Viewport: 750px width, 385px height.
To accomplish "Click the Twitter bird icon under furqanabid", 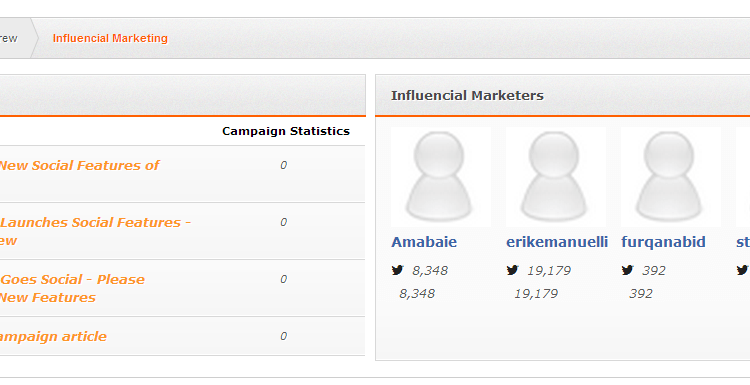I will click(627, 270).
